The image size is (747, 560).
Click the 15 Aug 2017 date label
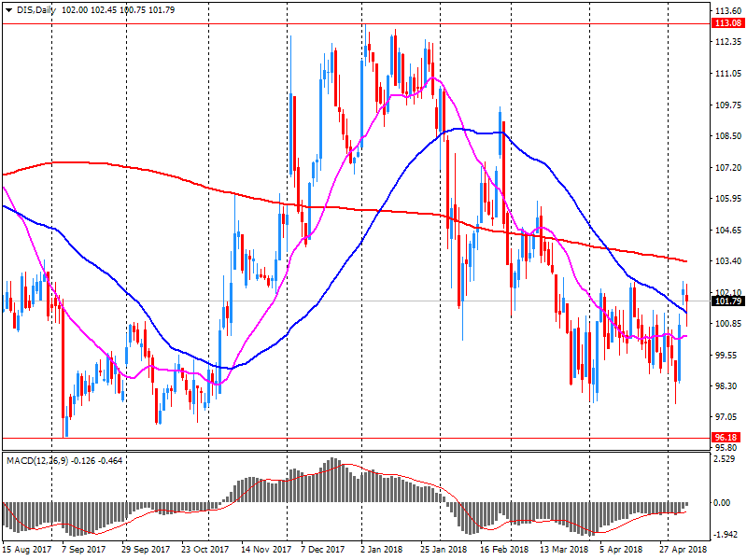tap(27, 549)
